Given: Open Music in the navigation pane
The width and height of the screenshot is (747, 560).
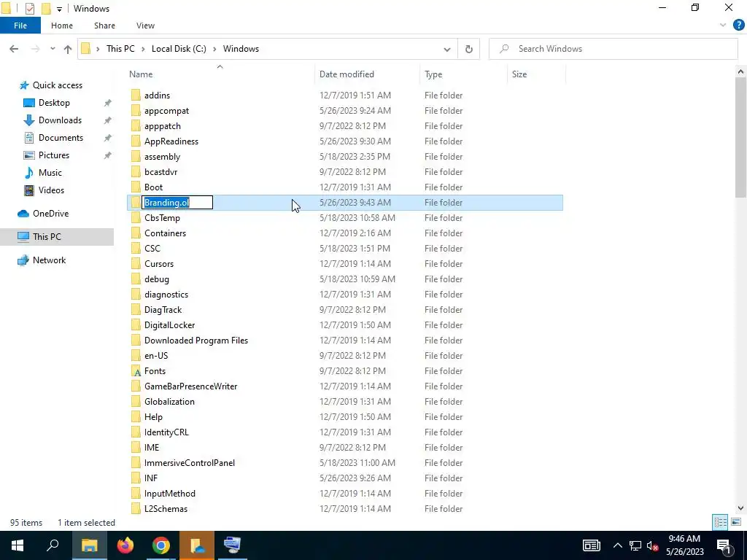Looking at the screenshot, I should pyautogui.click(x=50, y=173).
